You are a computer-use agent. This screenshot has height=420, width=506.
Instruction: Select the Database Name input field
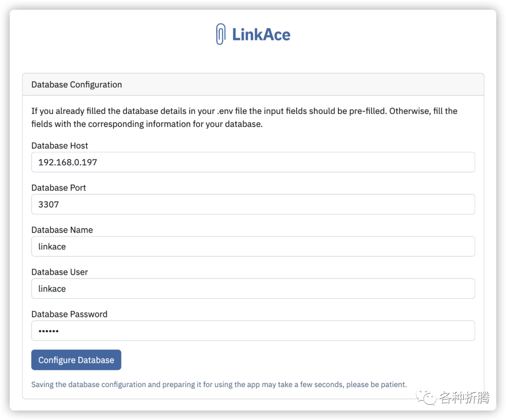tap(253, 247)
